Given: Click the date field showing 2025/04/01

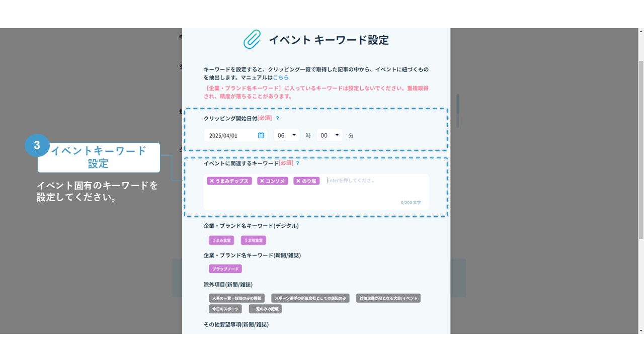Looking at the screenshot, I should [x=230, y=135].
